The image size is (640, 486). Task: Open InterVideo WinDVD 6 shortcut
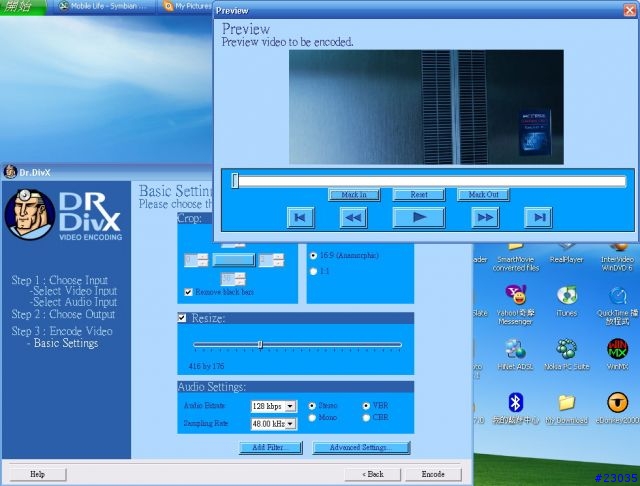(x=618, y=259)
